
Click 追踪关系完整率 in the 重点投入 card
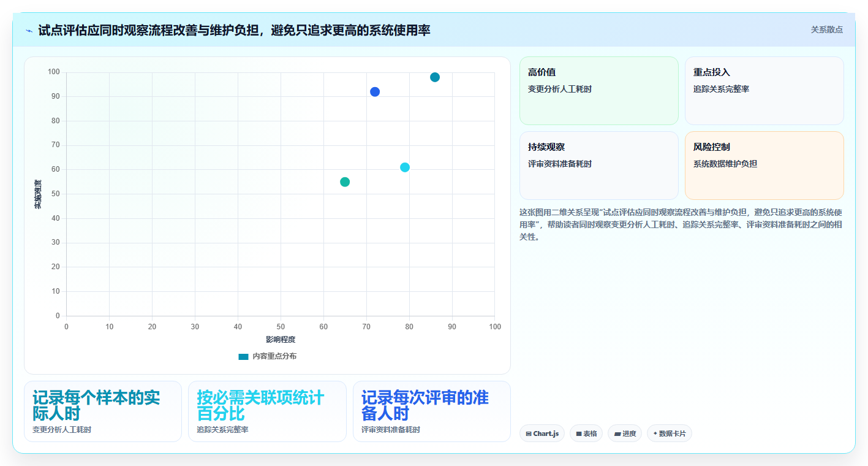[721, 89]
